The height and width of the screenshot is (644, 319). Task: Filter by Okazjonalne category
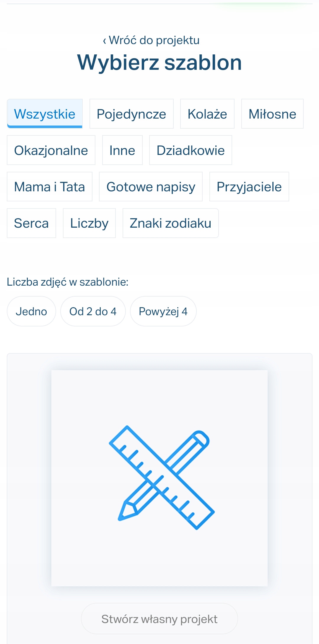coord(51,150)
